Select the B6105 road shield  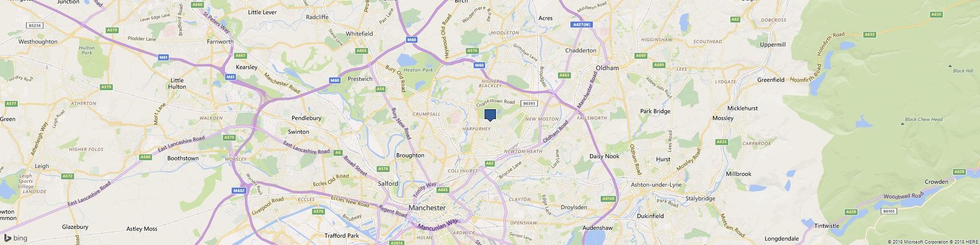pos(888,211)
